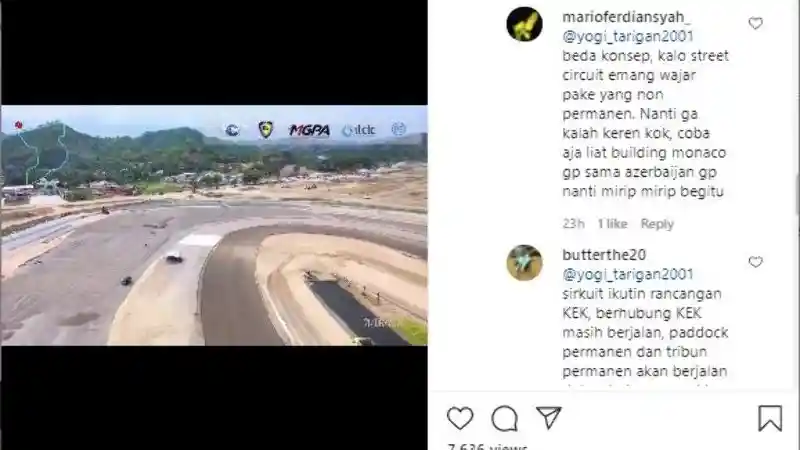Viewport: 800px width, 450px height.
Task: Open @yogi_tarigan2001 mention in butterthe20's comment
Action: coord(628,274)
